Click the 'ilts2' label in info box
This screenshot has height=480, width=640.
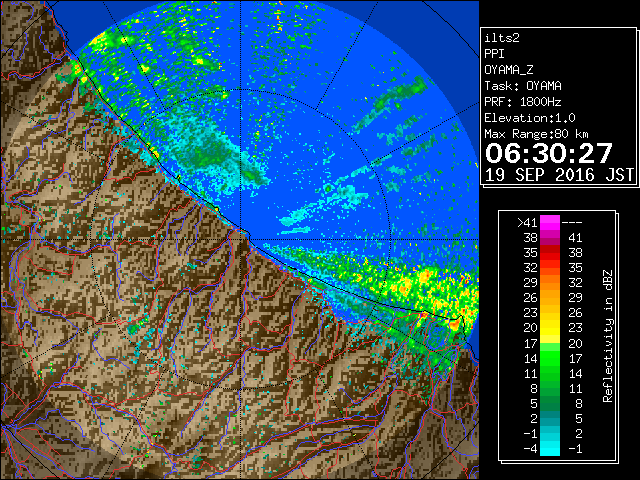502,38
